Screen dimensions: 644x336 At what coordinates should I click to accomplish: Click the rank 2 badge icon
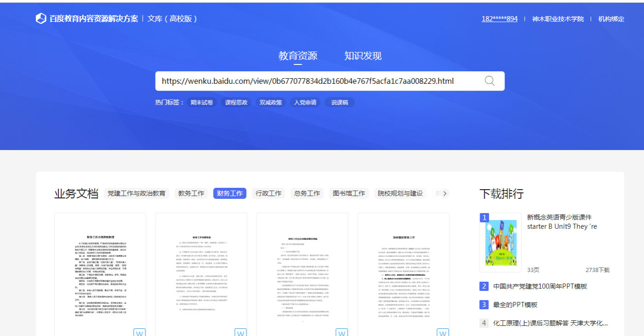(484, 286)
